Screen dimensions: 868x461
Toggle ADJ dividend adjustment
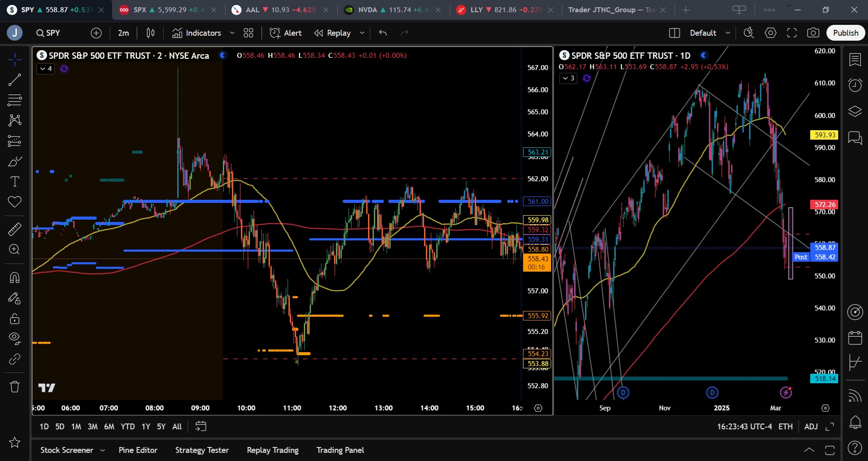811,427
